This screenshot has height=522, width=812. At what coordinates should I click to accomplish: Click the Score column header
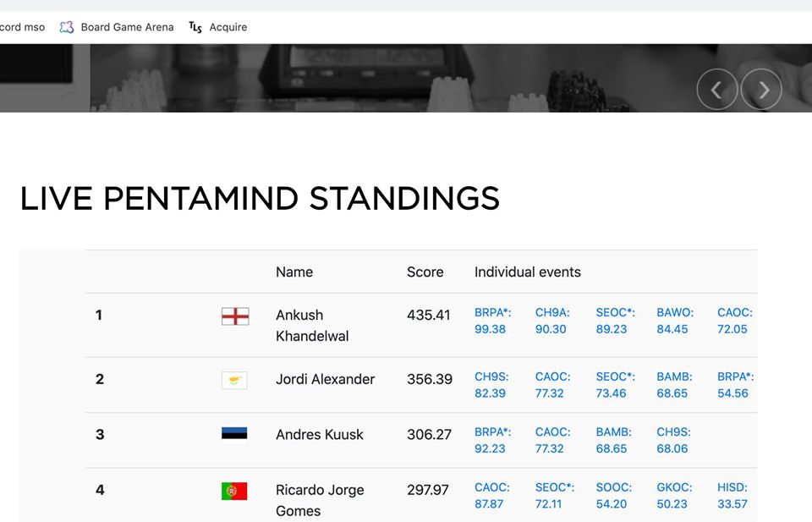pyautogui.click(x=425, y=272)
